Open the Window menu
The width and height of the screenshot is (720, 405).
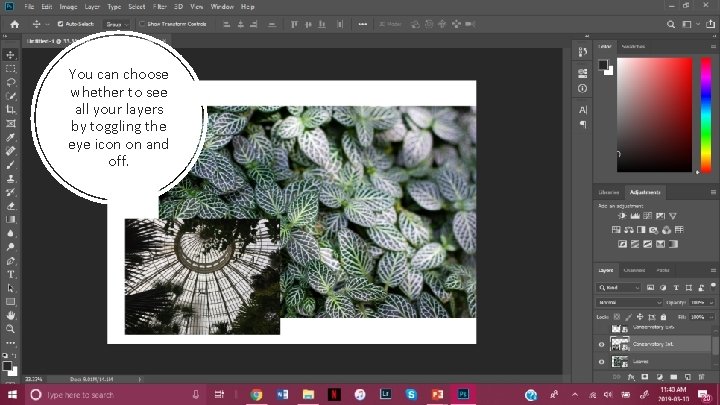tap(222, 7)
